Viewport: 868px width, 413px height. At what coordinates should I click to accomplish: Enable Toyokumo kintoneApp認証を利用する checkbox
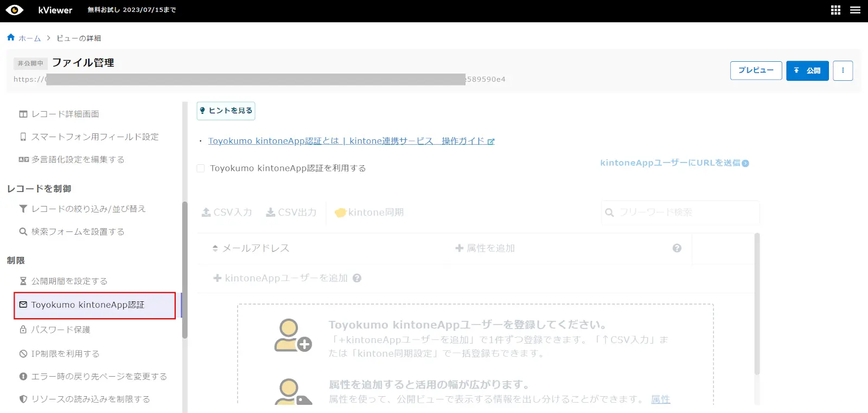[201, 169]
